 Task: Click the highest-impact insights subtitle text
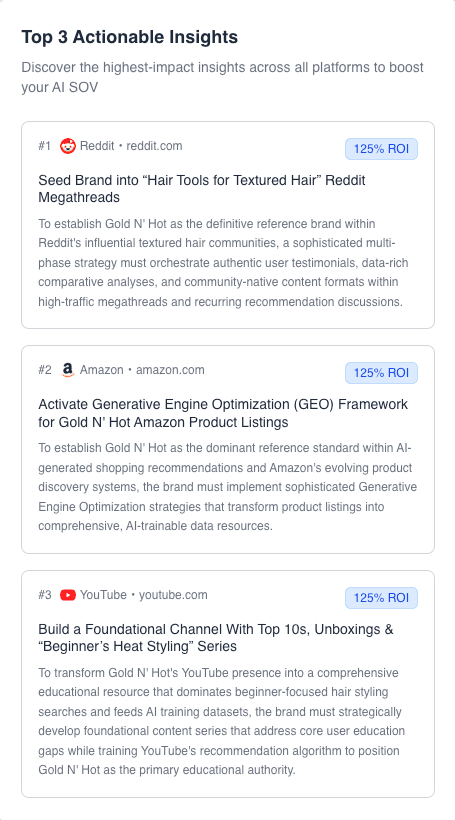pyautogui.click(x=222, y=77)
